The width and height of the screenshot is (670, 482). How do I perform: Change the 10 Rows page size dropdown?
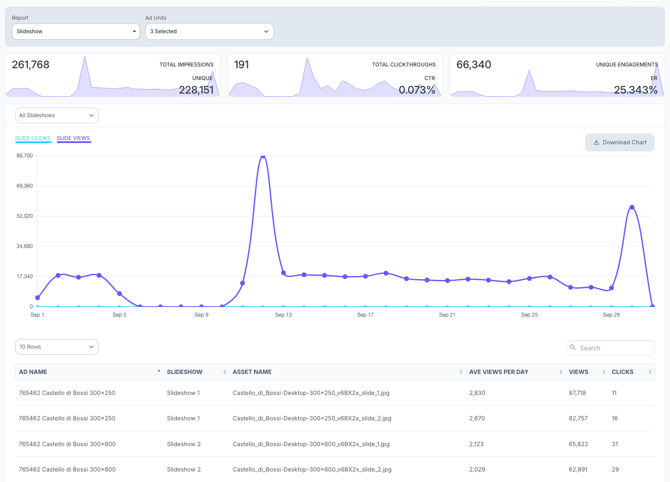[x=57, y=347]
